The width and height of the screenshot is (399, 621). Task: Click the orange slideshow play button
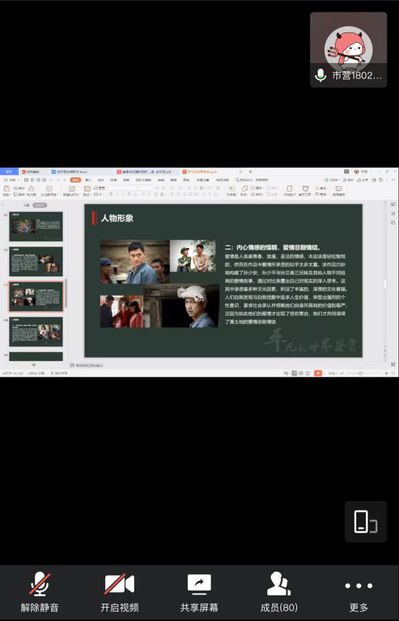(x=318, y=373)
